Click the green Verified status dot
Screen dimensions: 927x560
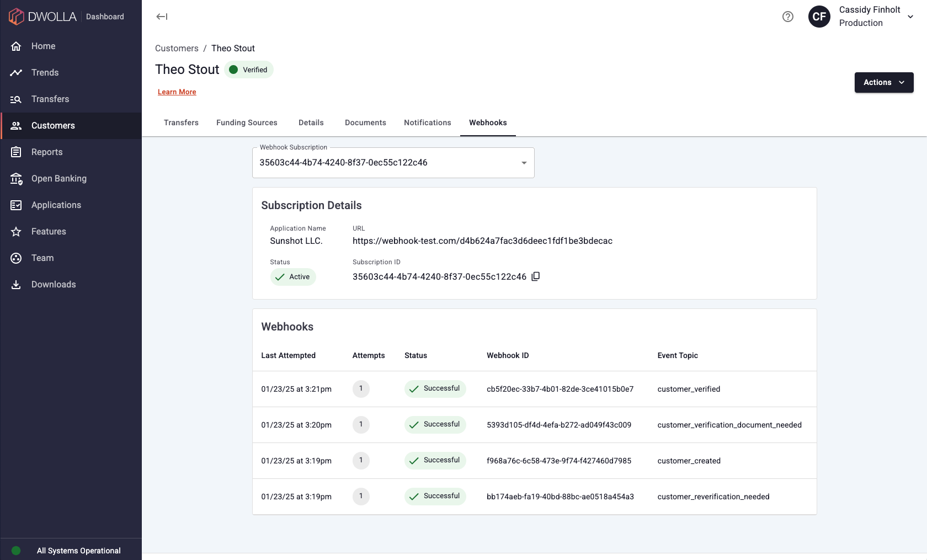click(233, 70)
